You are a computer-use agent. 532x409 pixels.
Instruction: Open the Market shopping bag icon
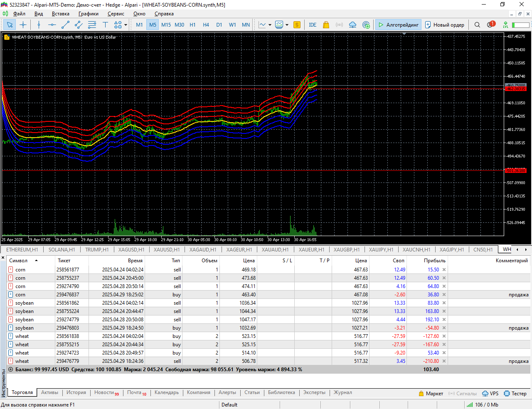326,25
